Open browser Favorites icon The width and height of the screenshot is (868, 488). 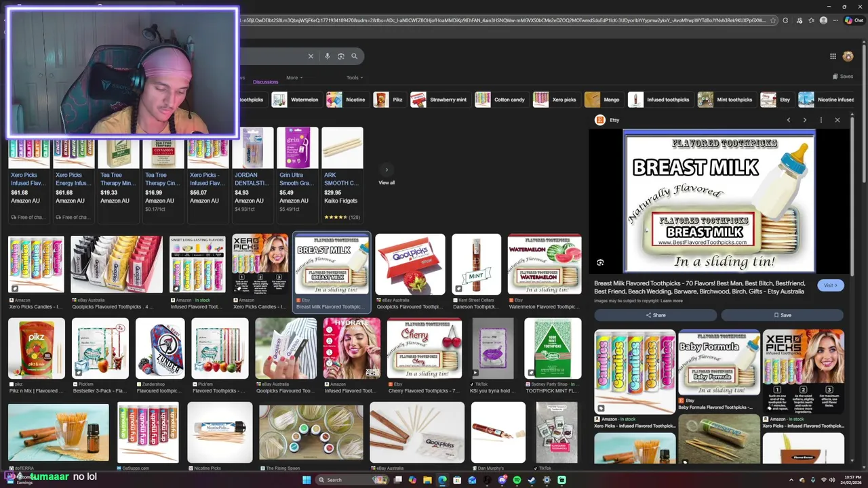tap(811, 20)
